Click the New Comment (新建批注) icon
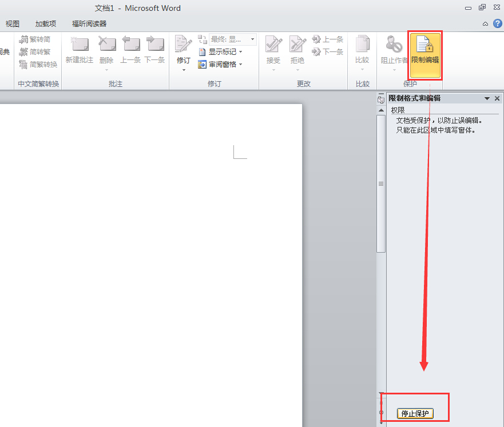The height and width of the screenshot is (427, 504). (x=80, y=45)
